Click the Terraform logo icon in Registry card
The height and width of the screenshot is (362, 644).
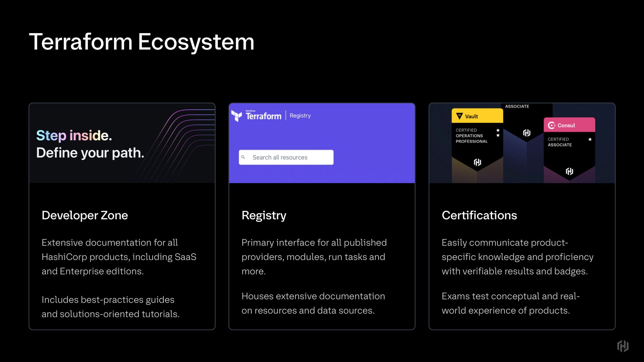pyautogui.click(x=236, y=116)
